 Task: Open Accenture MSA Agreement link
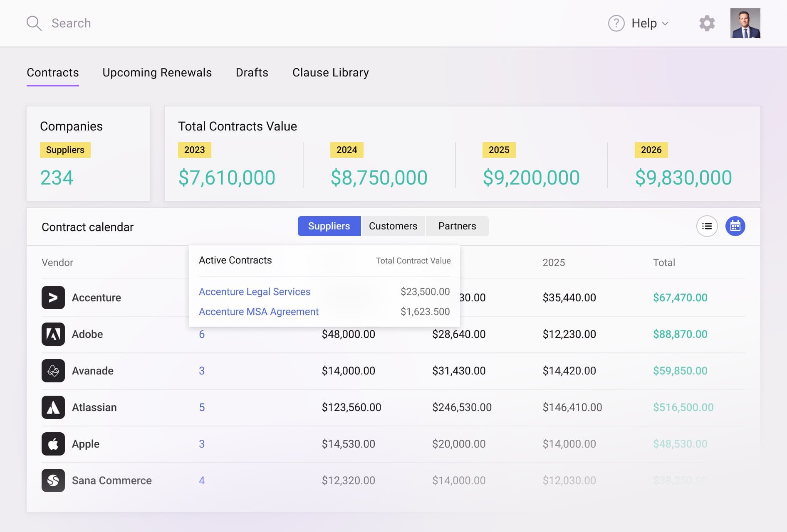(x=259, y=312)
